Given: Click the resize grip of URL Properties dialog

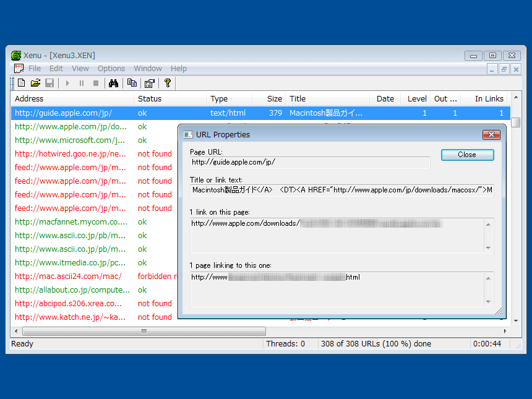Looking at the screenshot, I should pyautogui.click(x=499, y=311).
